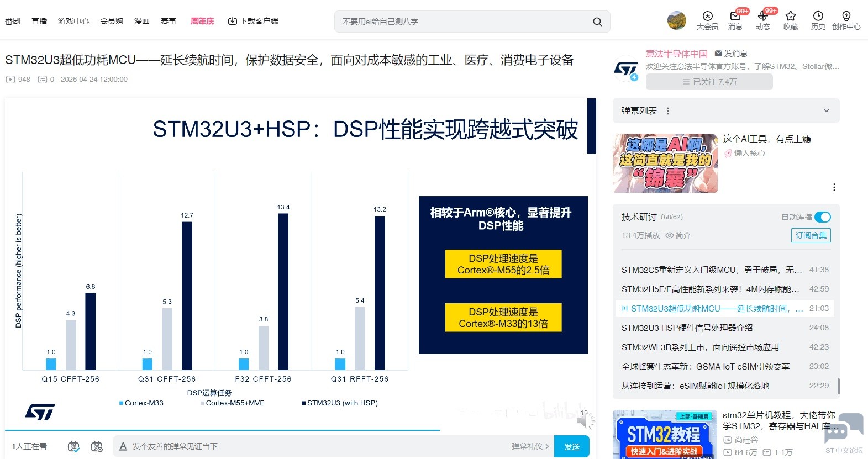Image resolution: width=868 pixels, height=459 pixels.
Task: Open the 这哪是AI啊 video thumbnail
Action: pos(665,163)
